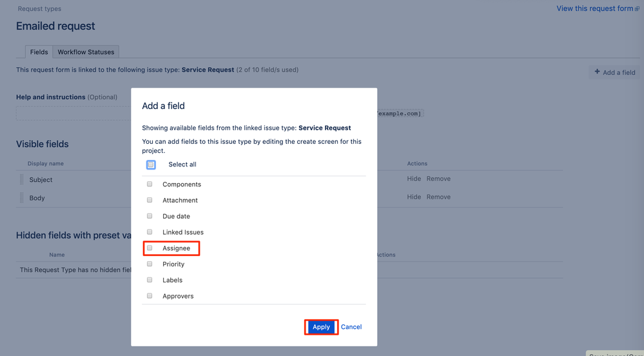Click the Due date label text

click(x=176, y=216)
